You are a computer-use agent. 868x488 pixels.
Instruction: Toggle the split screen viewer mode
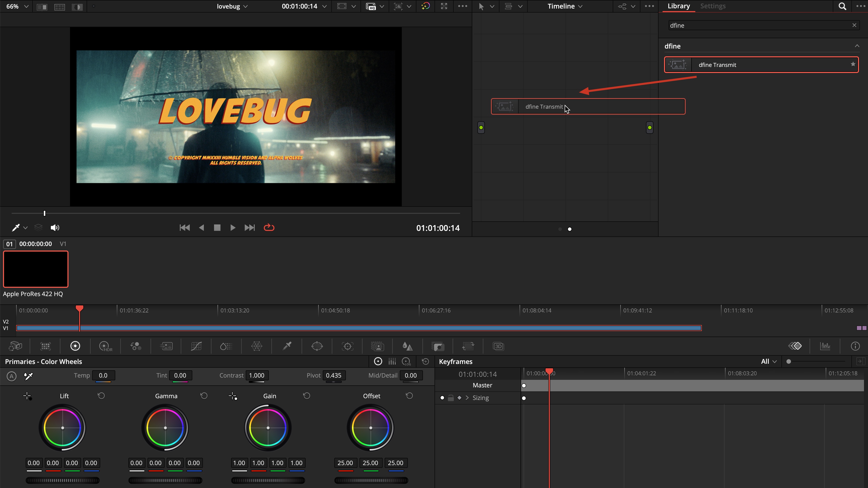coord(60,7)
